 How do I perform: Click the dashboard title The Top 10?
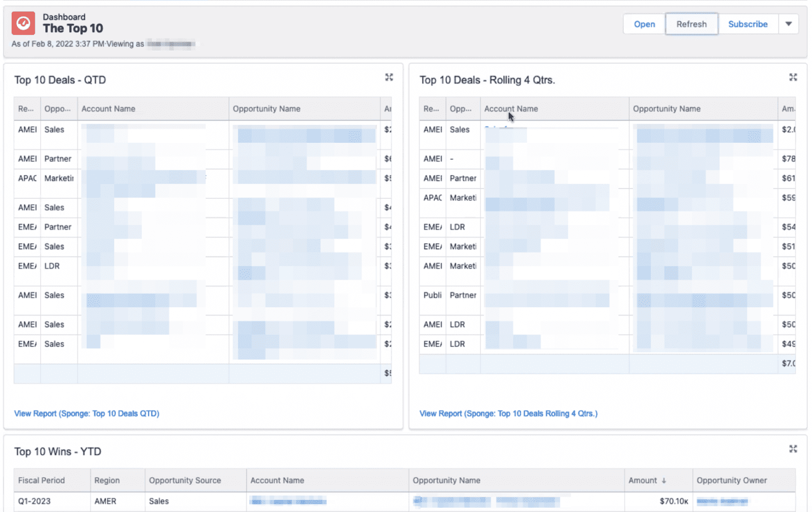pyautogui.click(x=73, y=29)
